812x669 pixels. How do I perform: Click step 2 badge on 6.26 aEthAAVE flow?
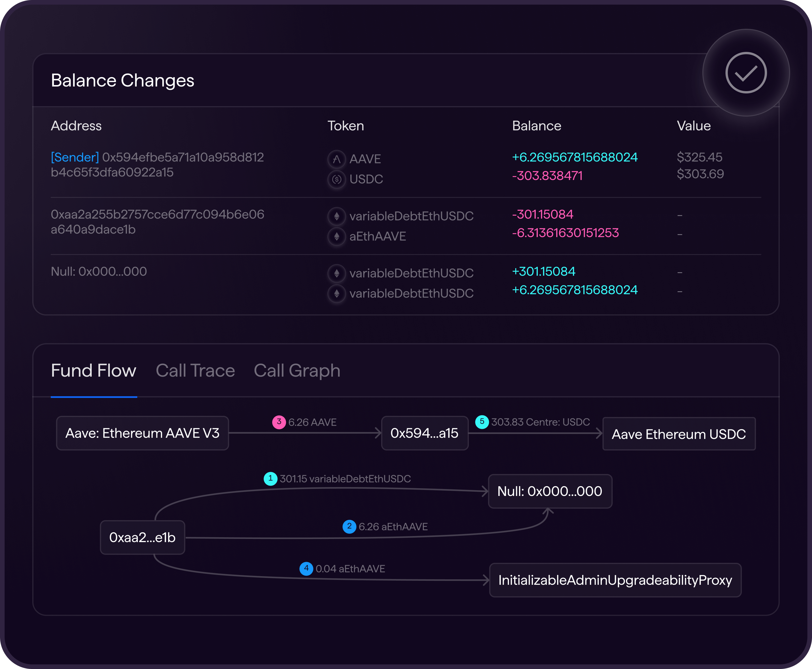pyautogui.click(x=349, y=527)
